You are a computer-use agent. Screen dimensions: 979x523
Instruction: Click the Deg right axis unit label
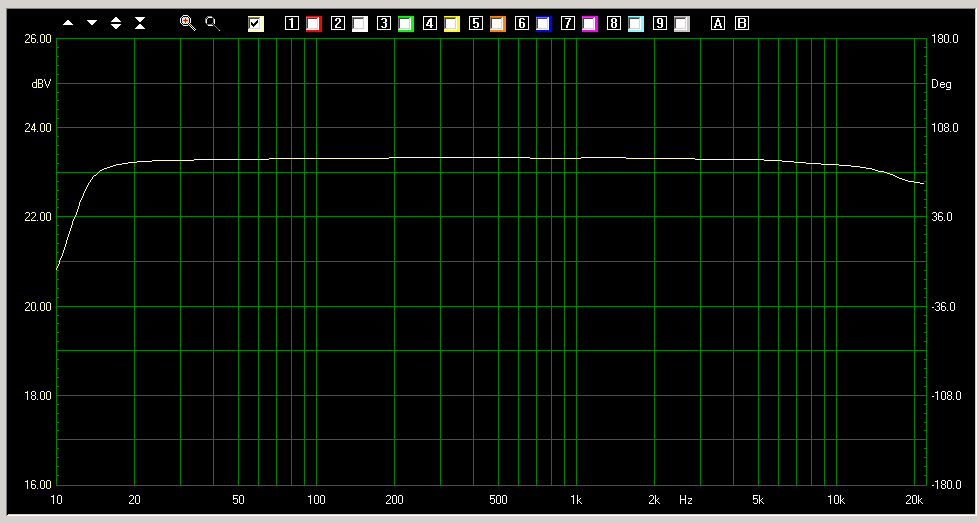941,84
